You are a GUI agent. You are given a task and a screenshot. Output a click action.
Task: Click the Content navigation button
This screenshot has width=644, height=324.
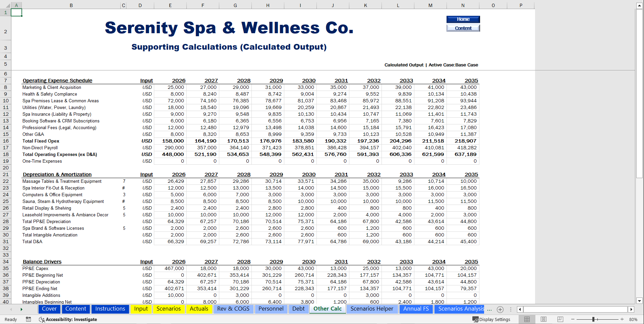click(x=463, y=28)
